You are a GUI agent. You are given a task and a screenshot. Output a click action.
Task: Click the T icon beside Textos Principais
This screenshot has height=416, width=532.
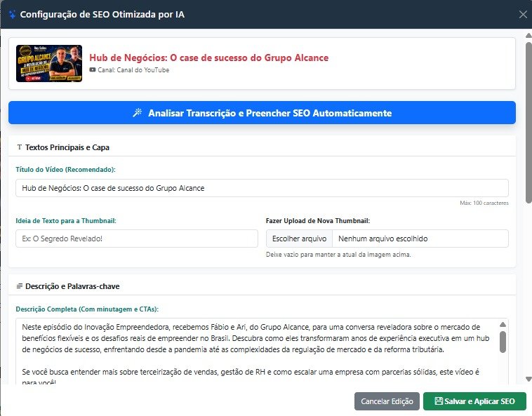click(x=20, y=147)
